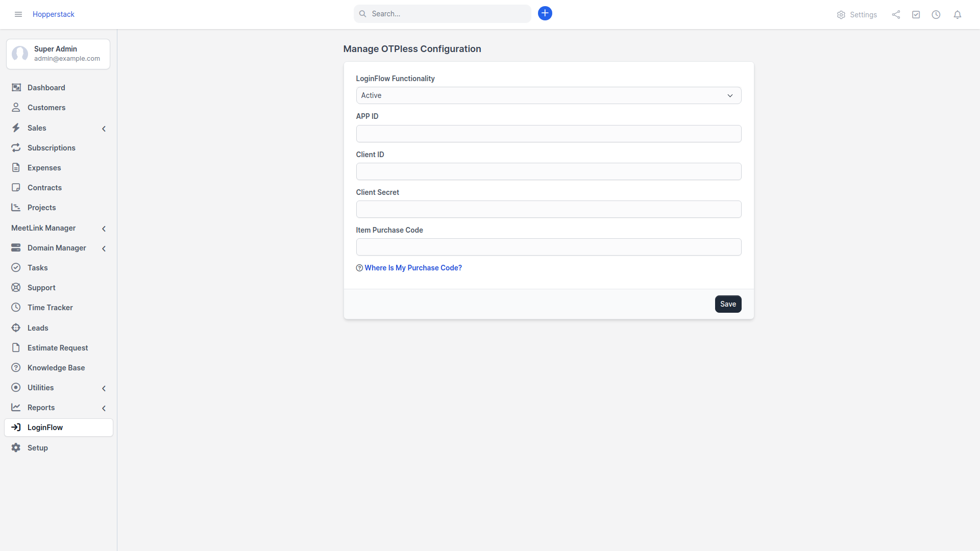Click the blue plus quick-create button
The image size is (980, 551).
[x=545, y=14]
